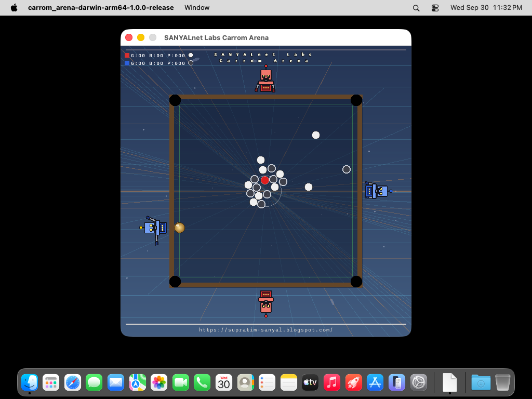The height and width of the screenshot is (399, 532).
Task: Click the top-left corner pocket
Action: point(175,100)
